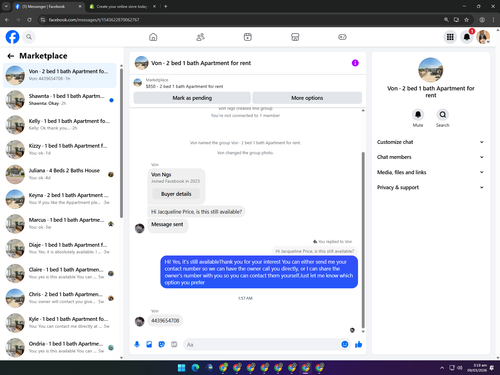Bookmark this page with star icon

click(x=467, y=20)
